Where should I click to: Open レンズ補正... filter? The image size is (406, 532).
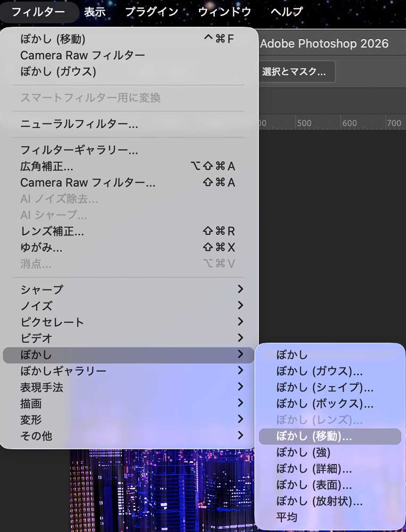(x=129, y=231)
